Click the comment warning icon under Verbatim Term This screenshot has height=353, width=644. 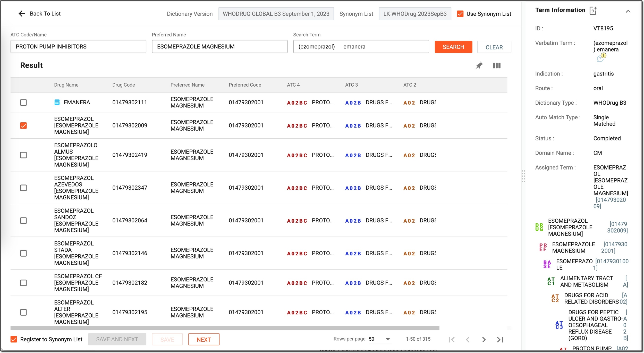pyautogui.click(x=601, y=57)
